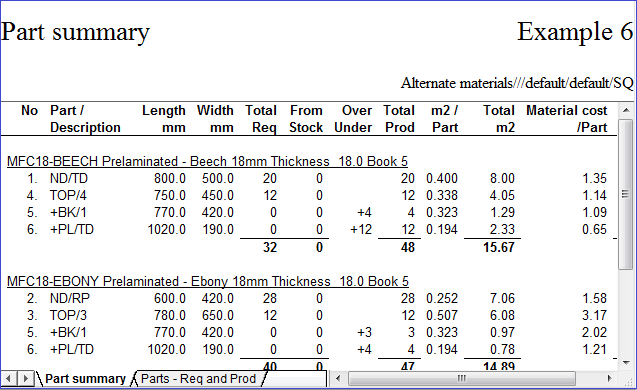Click the 500.0 width value
This screenshot has height=390, width=637.
click(218, 178)
